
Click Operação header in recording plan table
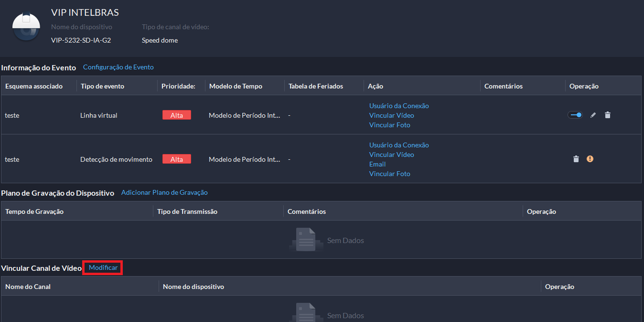[542, 211]
